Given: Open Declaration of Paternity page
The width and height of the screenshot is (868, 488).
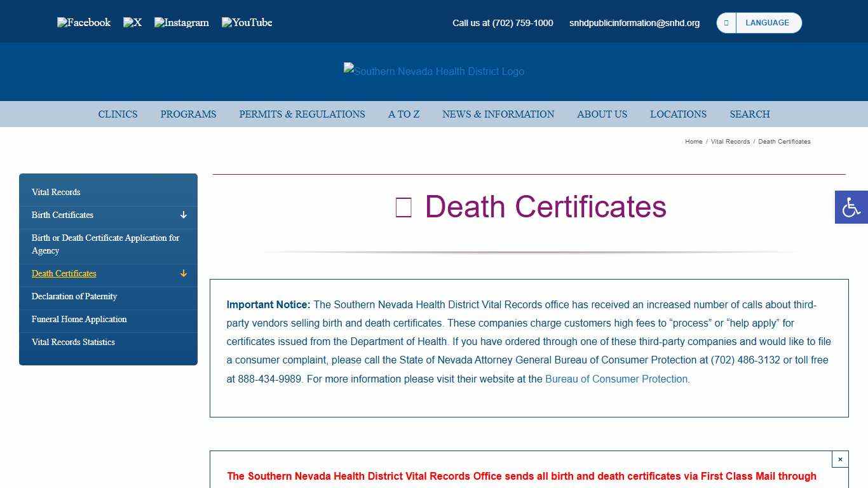Looking at the screenshot, I should [x=74, y=296].
